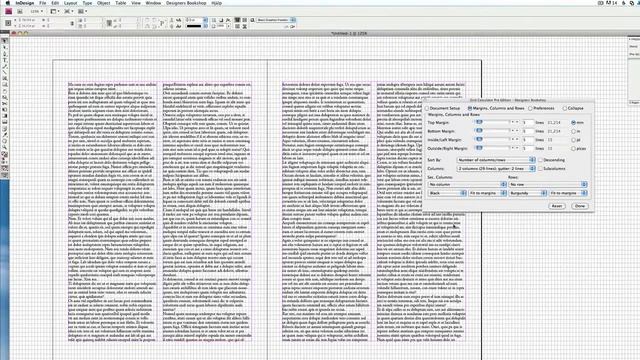
Task: Open the Arrange Documents dropdown
Action: pyautogui.click(x=82, y=11)
